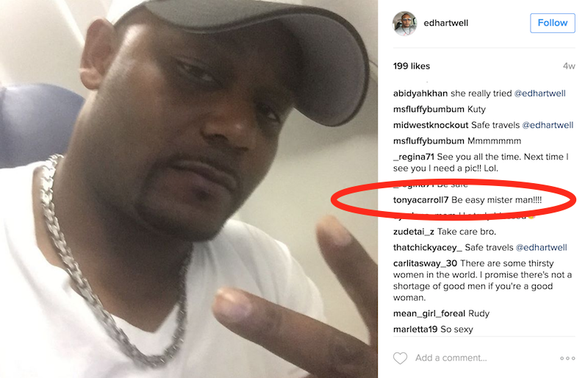The width and height of the screenshot is (588, 378).
Task: Click edhartwell's profile avatar
Action: 405,24
